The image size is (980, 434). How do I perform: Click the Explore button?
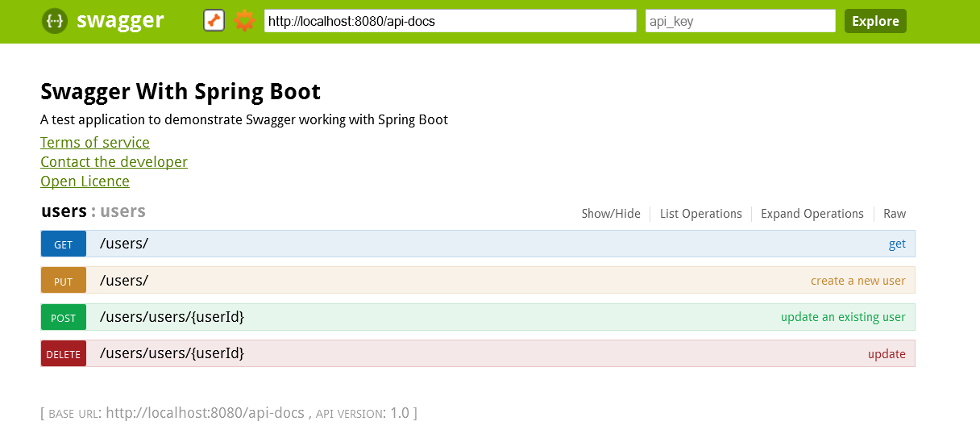(875, 21)
